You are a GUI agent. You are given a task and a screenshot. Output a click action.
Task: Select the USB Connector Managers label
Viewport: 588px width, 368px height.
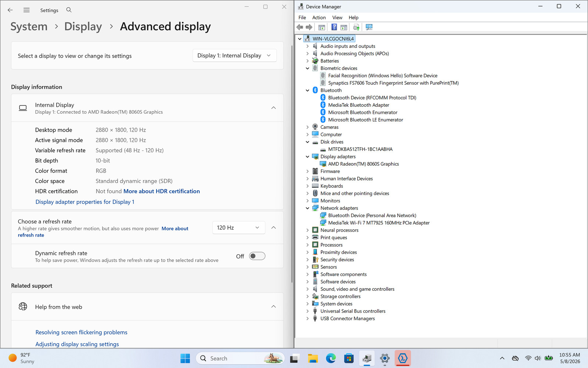click(348, 318)
